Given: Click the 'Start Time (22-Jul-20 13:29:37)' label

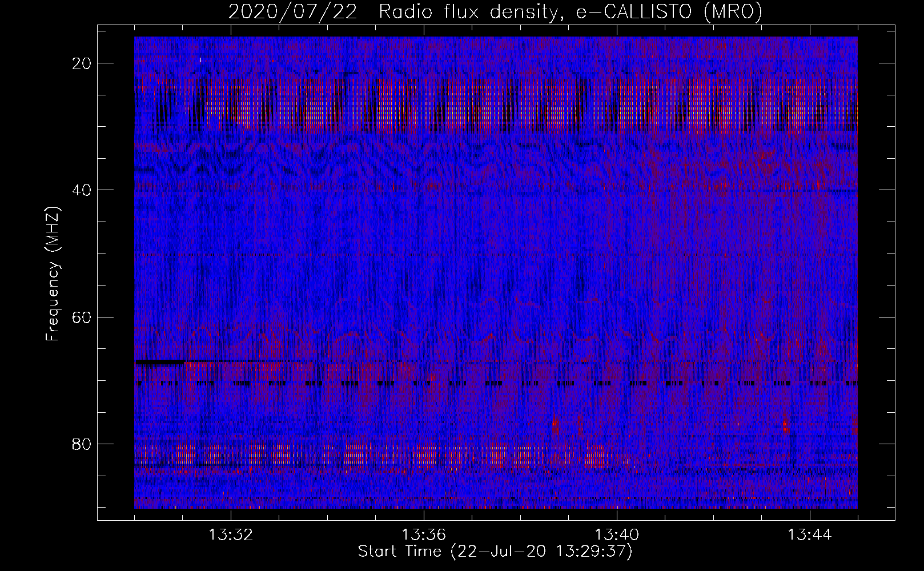Looking at the screenshot, I should tap(495, 552).
